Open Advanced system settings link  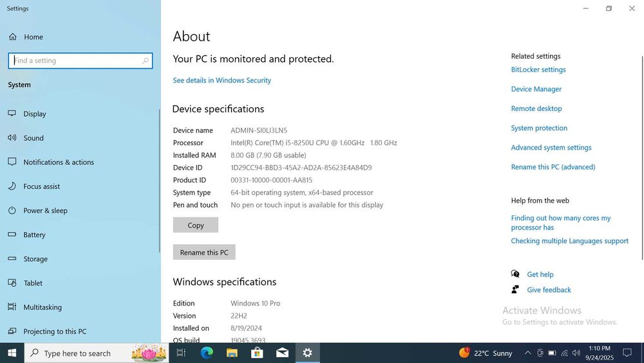tap(551, 148)
